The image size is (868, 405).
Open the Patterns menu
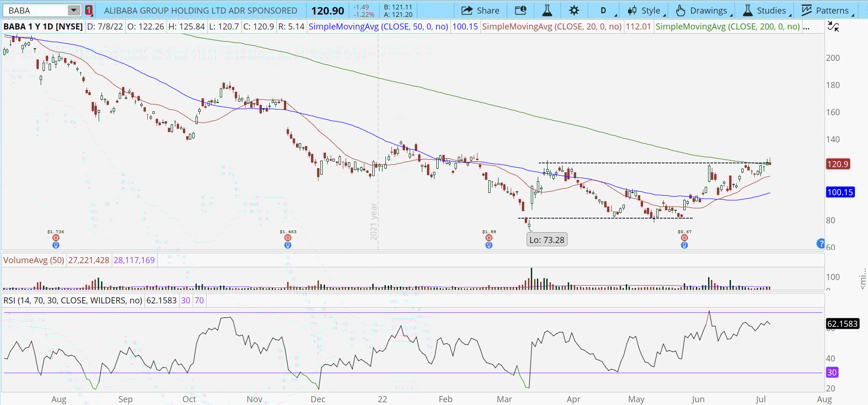point(825,10)
